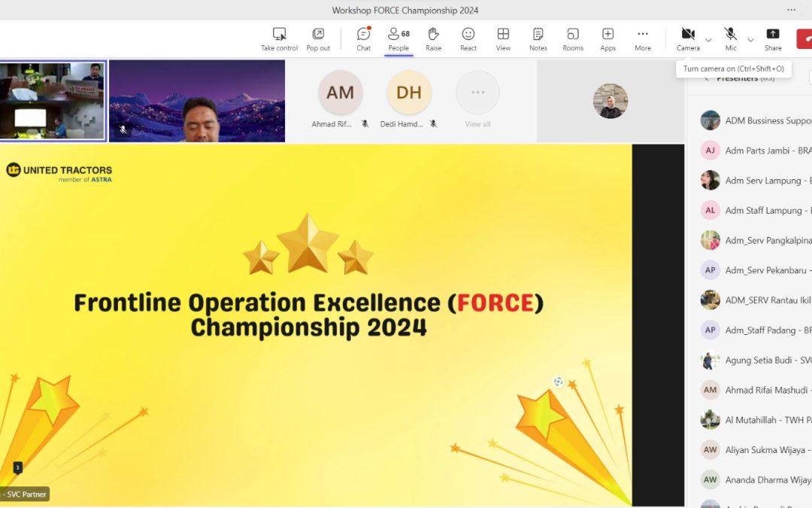Image resolution: width=812 pixels, height=508 pixels.
Task: Toggle the People panel
Action: coord(398,39)
